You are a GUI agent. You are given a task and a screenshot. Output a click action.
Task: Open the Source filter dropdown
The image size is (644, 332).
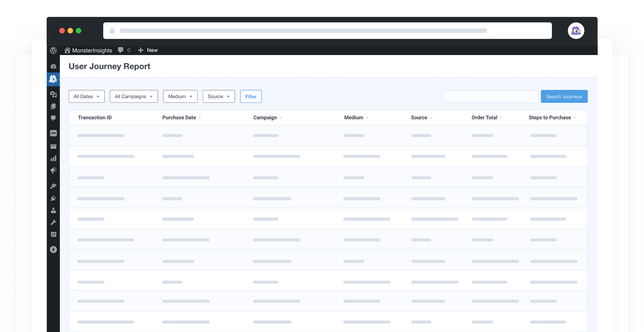(218, 96)
